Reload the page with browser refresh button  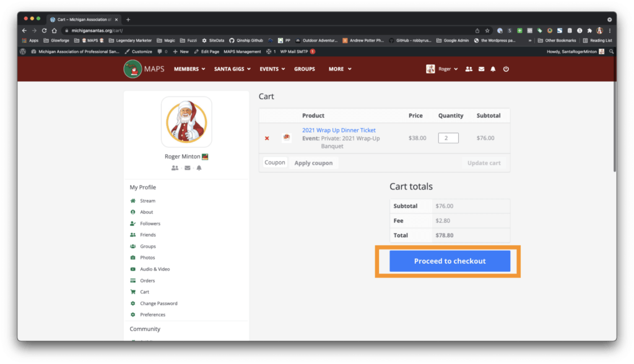pos(44,31)
